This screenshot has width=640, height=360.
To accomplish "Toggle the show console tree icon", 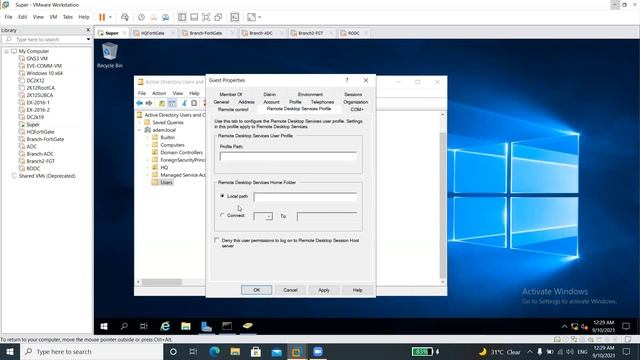I will (172, 103).
